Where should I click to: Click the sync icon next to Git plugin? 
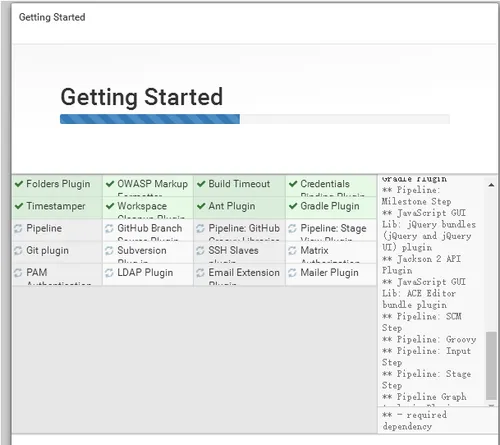18,250
